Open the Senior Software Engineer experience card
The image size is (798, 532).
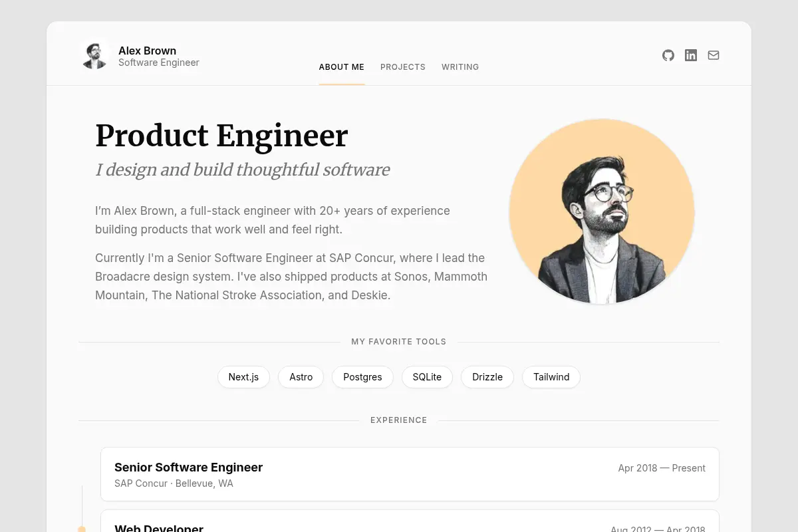[410, 474]
